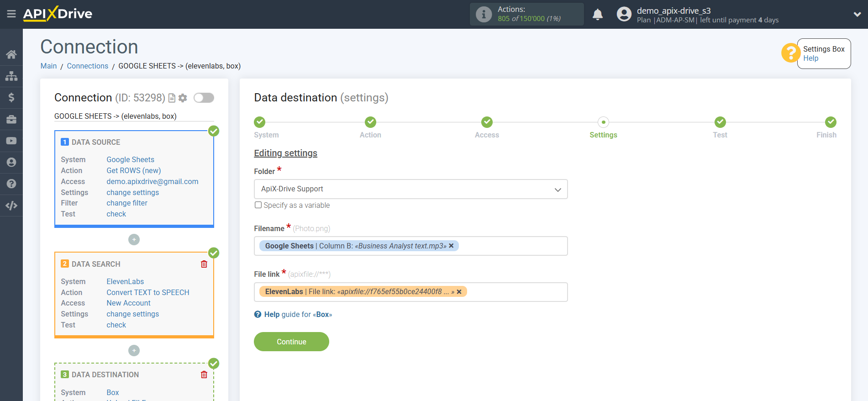This screenshot has width=868, height=401.
Task: Go to the Settings step
Action: pos(603,122)
